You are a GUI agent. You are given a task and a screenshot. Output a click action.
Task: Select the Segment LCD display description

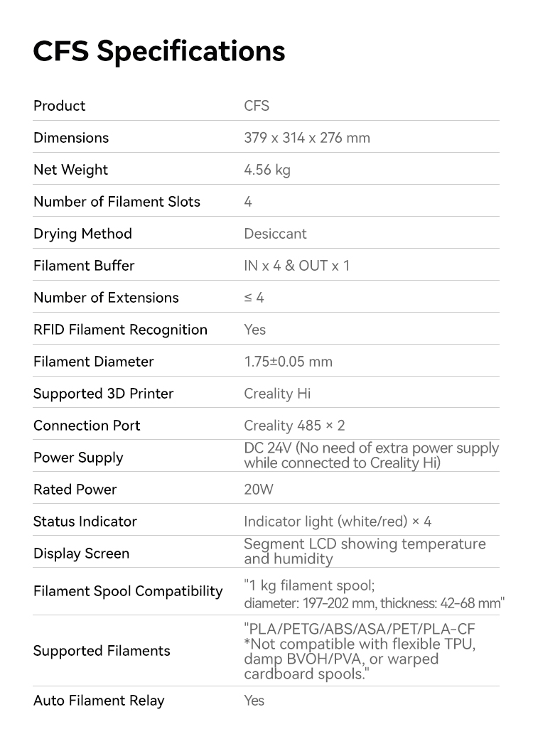[365, 551]
